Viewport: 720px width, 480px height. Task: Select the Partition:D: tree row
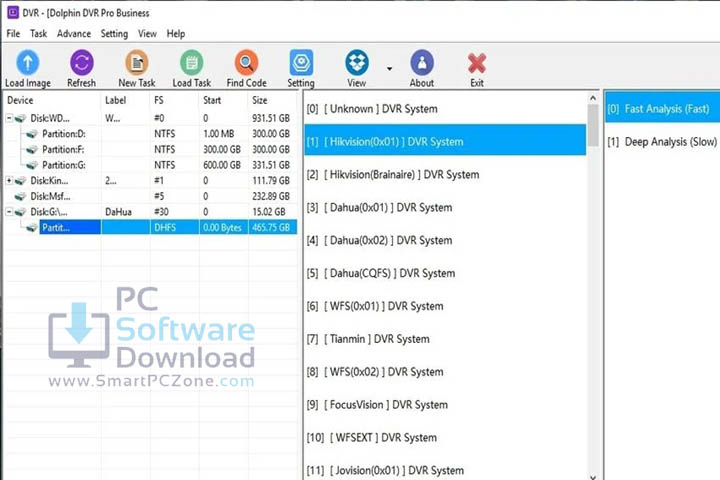(150, 134)
